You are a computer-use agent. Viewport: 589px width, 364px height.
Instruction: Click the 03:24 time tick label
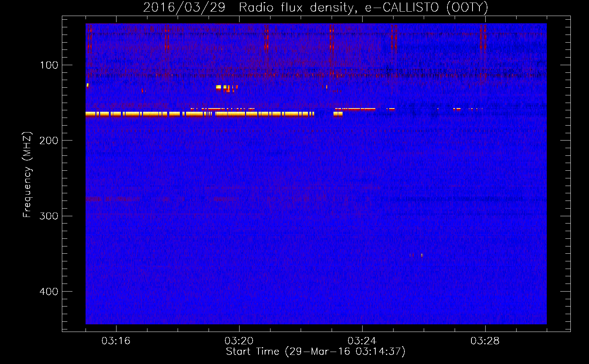click(x=362, y=341)
